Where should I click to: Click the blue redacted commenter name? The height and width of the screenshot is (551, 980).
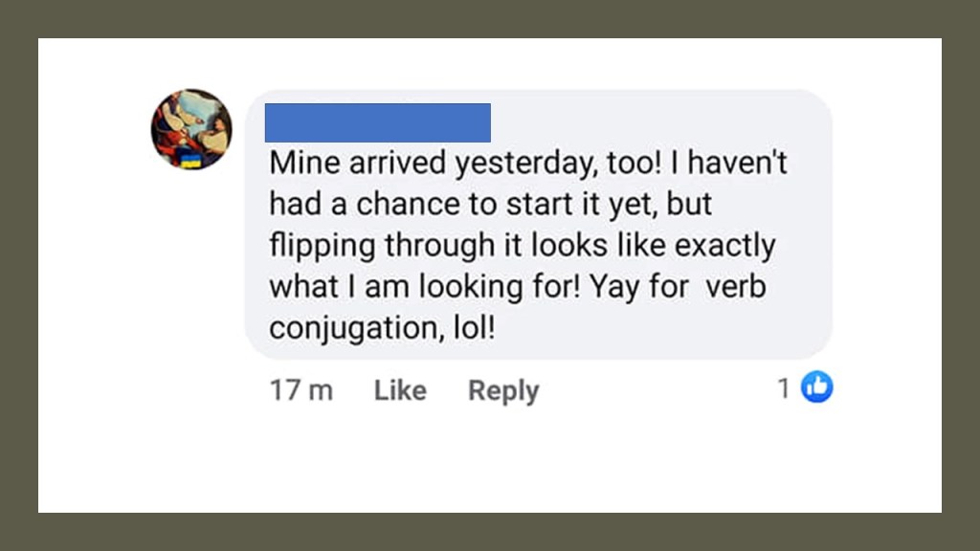pyautogui.click(x=377, y=122)
